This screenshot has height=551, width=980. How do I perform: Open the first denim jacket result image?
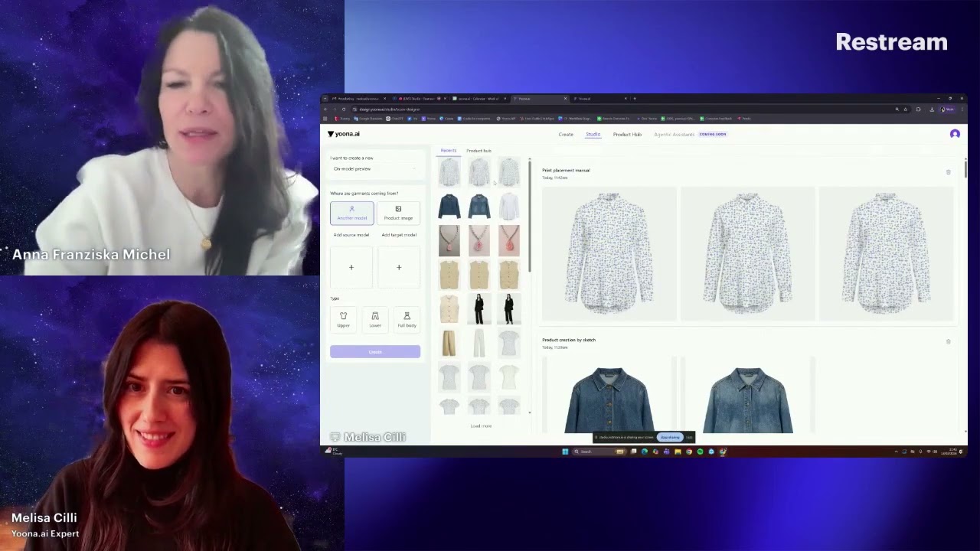pyautogui.click(x=609, y=396)
